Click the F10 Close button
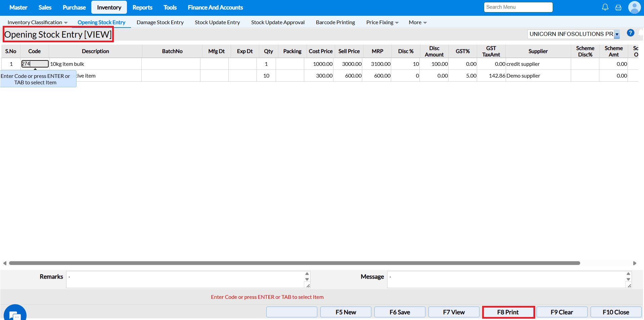Viewport: 644px width, 320px height. tap(616, 312)
